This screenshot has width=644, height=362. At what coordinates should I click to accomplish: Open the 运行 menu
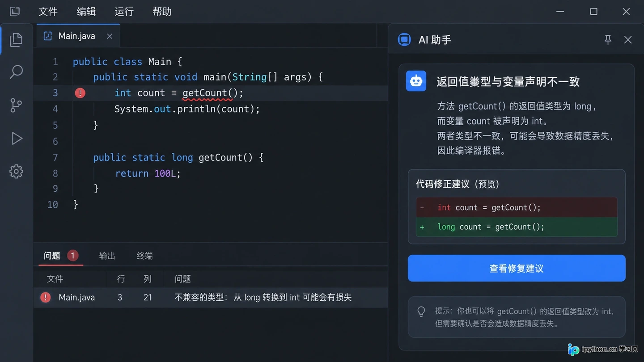pos(124,12)
